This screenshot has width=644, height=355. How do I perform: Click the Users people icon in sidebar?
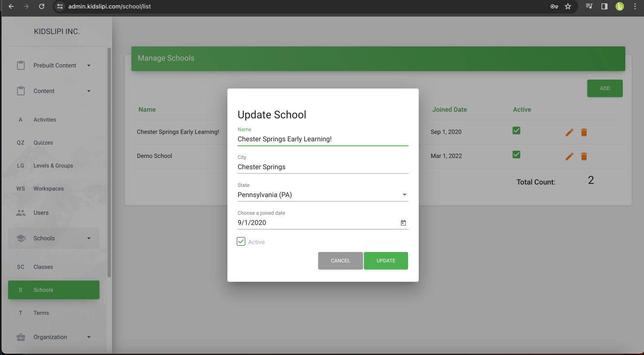[x=21, y=213]
